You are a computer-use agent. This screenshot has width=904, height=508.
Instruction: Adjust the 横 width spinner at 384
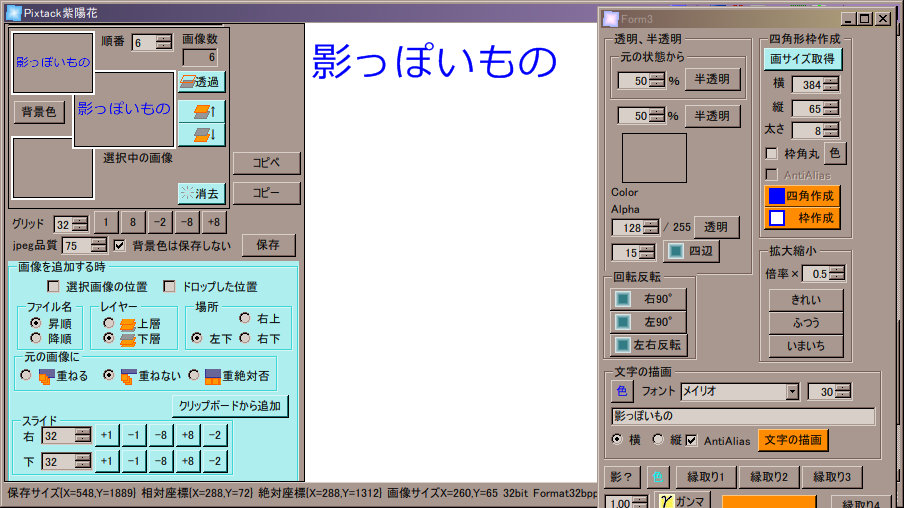coord(831,84)
